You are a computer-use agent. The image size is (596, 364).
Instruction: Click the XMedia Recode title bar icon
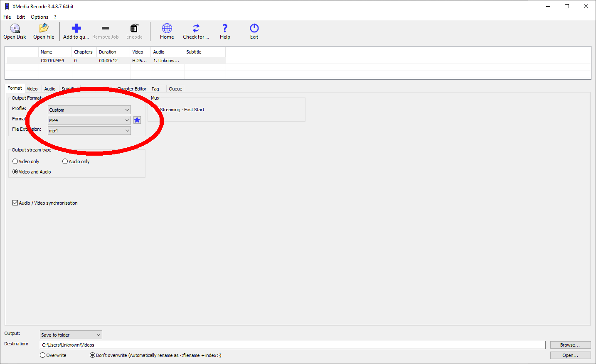[x=7, y=6]
